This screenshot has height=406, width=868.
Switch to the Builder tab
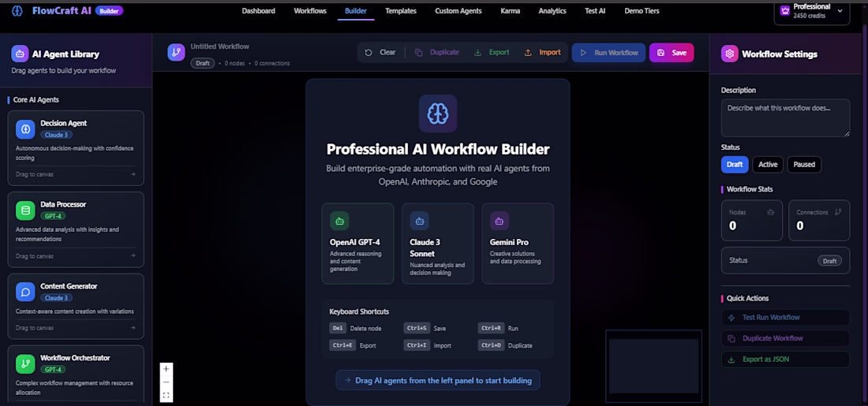356,11
